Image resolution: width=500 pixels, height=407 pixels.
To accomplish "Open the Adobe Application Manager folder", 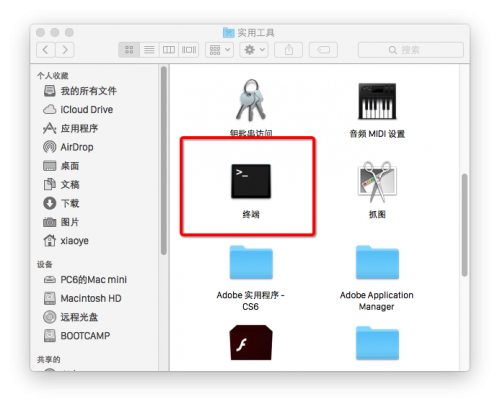I will [x=377, y=262].
